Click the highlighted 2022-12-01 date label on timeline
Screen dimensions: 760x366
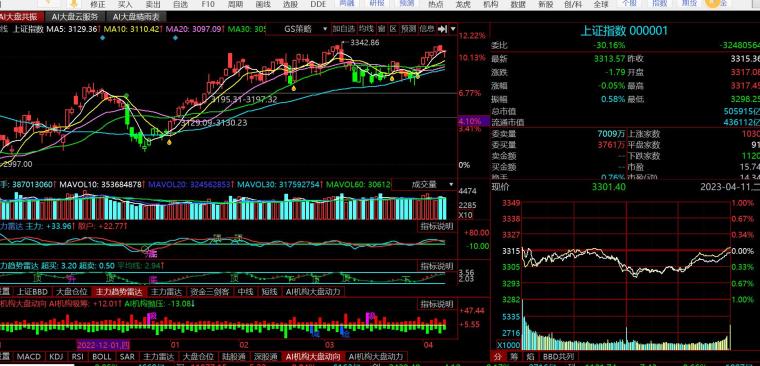103,345
